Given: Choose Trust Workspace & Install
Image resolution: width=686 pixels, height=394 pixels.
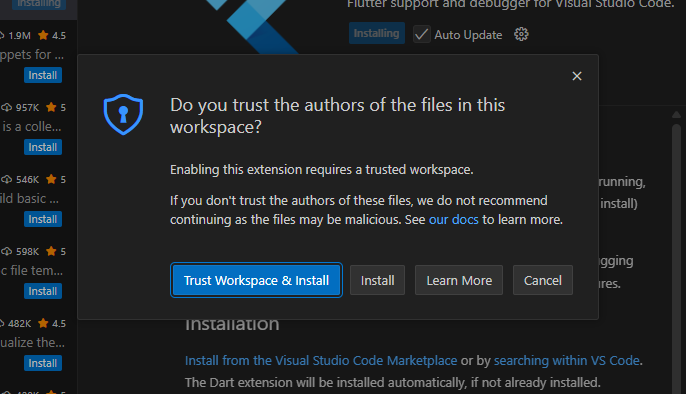Looking at the screenshot, I should pos(256,280).
